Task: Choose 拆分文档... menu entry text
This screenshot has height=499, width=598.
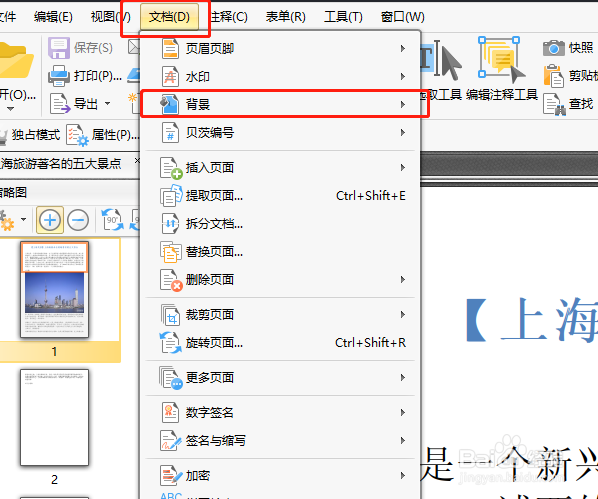Action: coord(214,224)
